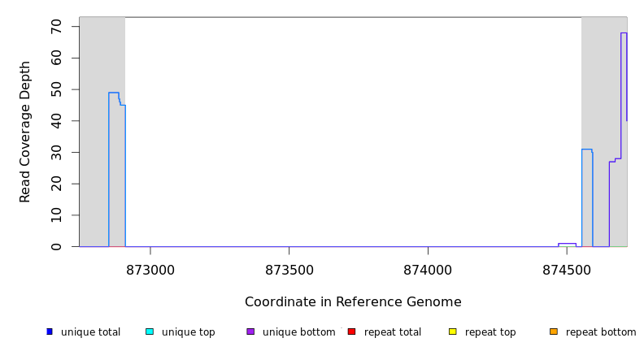Click the "repeat bottom" legend label
The image size is (644, 351).
pyautogui.click(x=601, y=332)
